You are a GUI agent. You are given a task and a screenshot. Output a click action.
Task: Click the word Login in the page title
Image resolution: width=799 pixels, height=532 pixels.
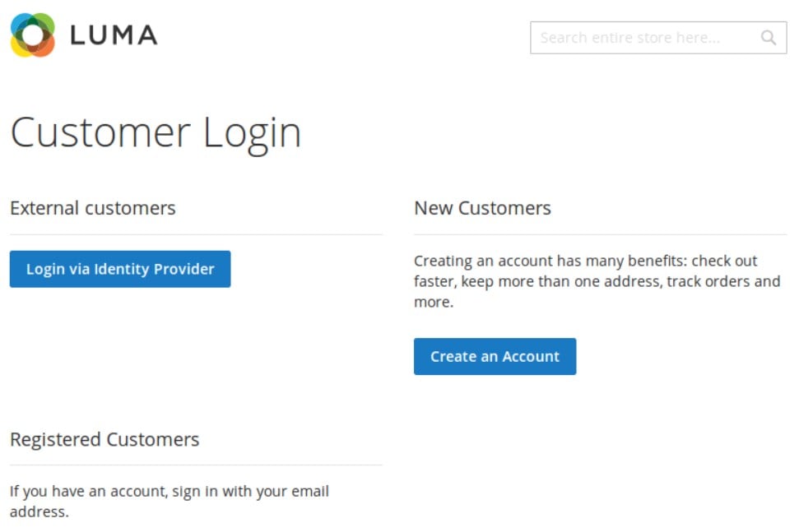click(253, 135)
